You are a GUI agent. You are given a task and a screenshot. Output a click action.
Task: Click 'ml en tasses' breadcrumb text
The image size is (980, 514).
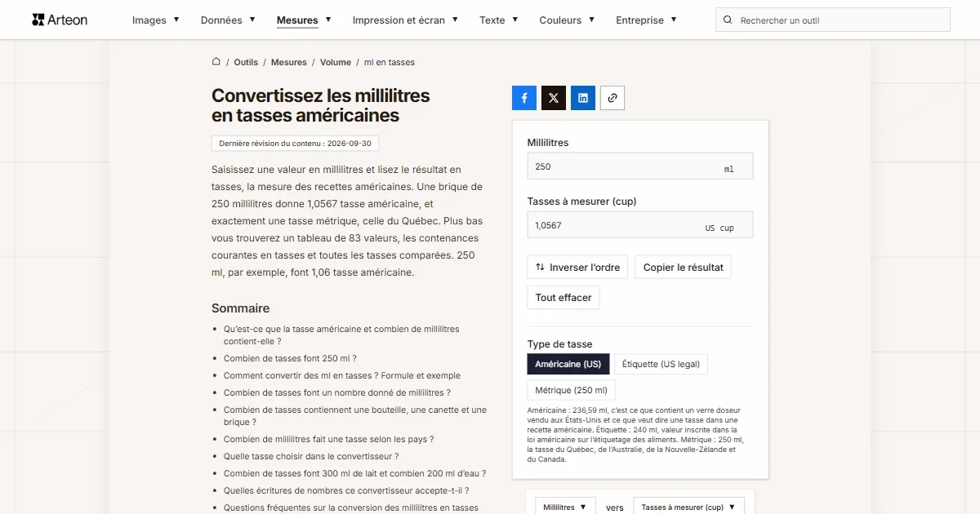point(390,62)
